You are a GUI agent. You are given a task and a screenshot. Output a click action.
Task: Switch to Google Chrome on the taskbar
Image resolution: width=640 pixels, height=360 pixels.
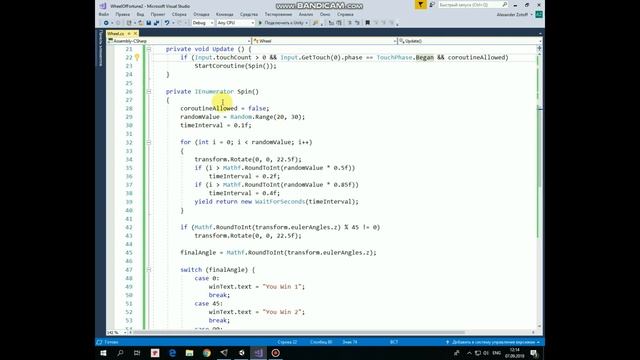207,353
